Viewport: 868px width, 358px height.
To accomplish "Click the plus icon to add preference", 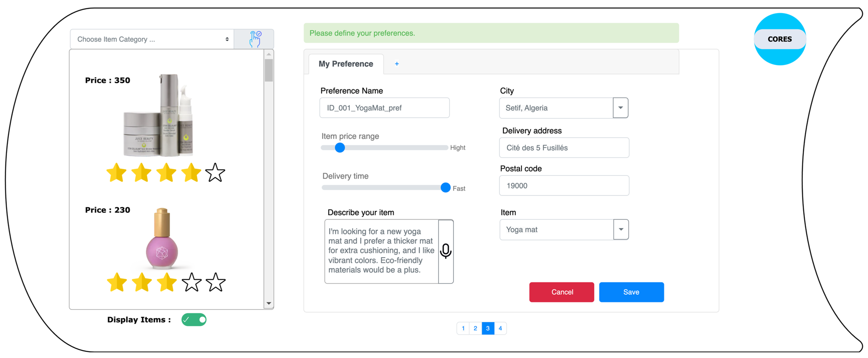I will [397, 64].
